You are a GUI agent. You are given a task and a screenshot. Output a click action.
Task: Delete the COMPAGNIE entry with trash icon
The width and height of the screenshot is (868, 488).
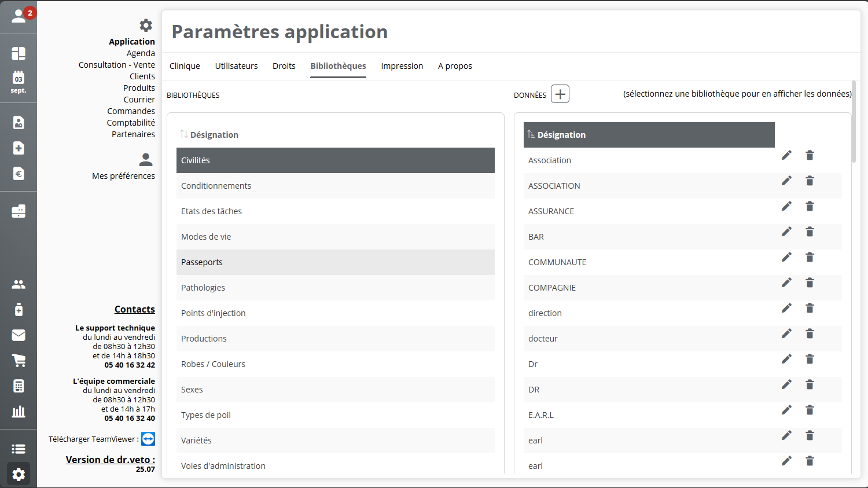click(x=810, y=282)
